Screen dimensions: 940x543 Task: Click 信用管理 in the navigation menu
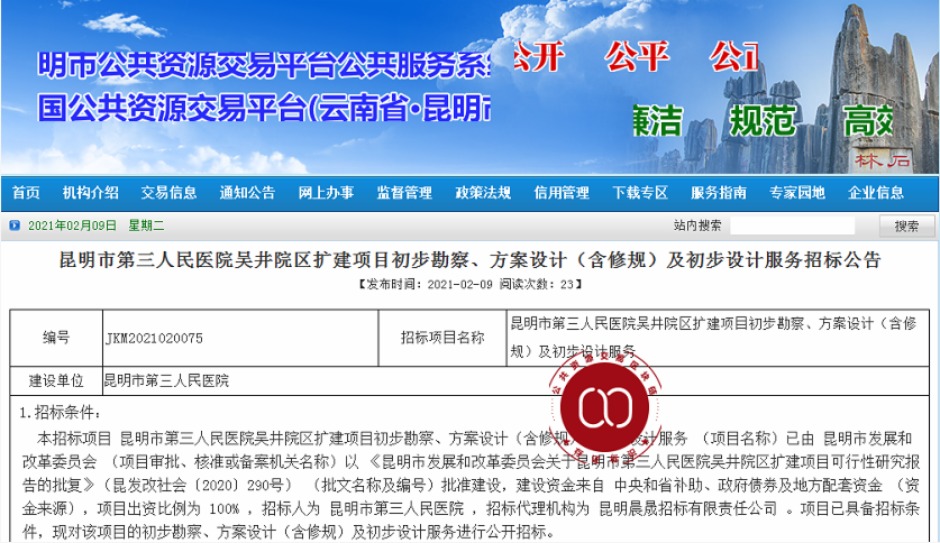pos(561,193)
